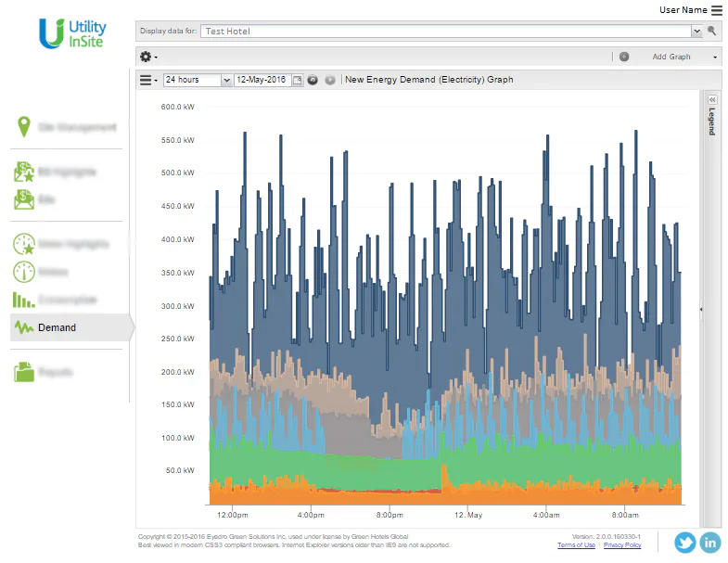Click the Legend vertical label
Viewport: 728px width, 563px height.
pyautogui.click(x=711, y=122)
